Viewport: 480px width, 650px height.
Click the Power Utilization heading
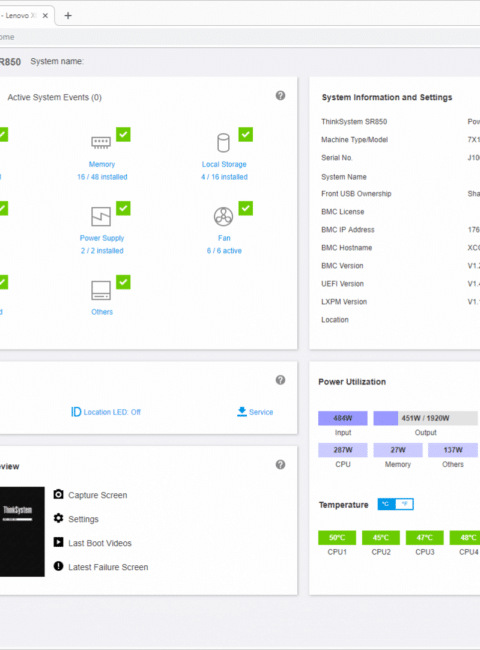pyautogui.click(x=352, y=382)
